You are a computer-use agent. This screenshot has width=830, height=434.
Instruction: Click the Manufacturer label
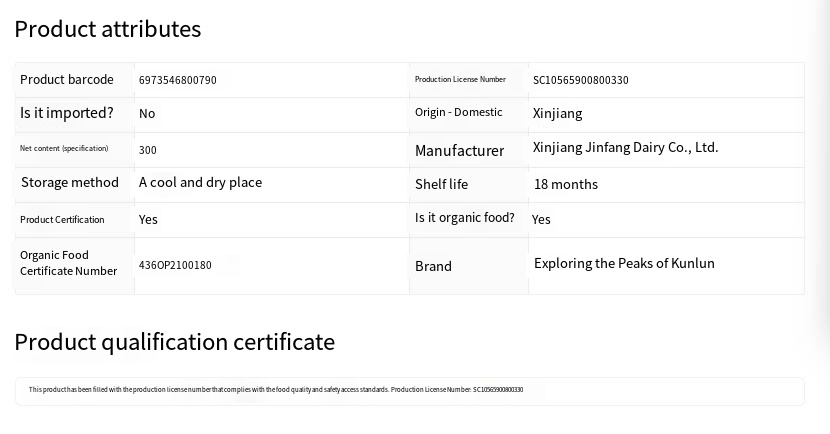tap(459, 151)
